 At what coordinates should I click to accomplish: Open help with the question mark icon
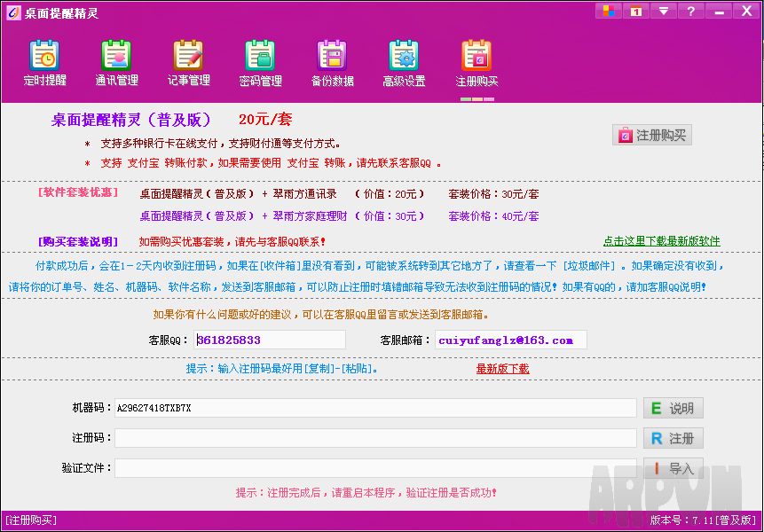tap(690, 11)
